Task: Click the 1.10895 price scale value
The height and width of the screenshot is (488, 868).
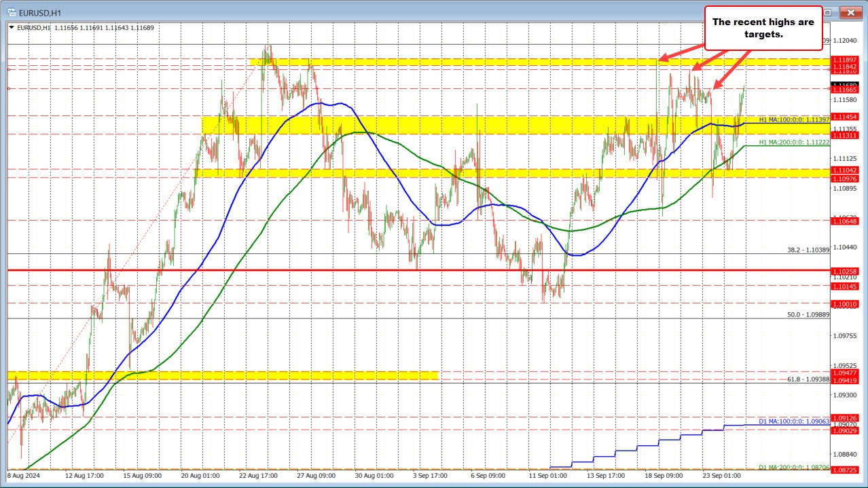Action: tap(845, 188)
